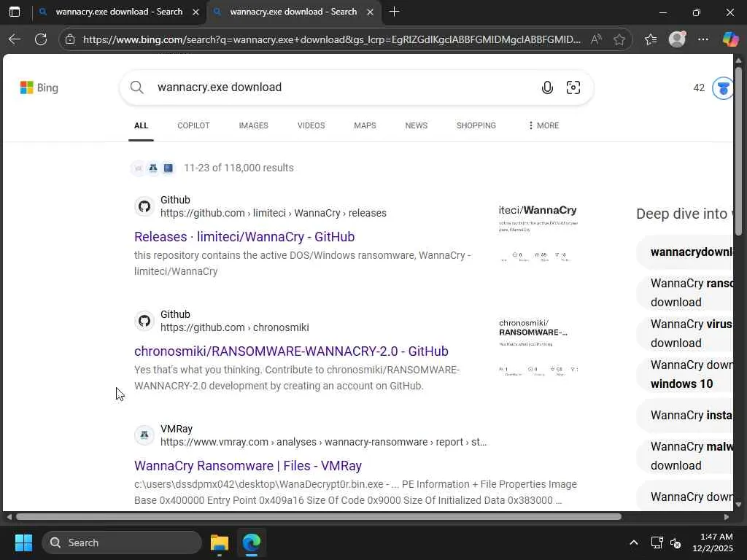Go back with the browser back arrow
The width and height of the screenshot is (747, 560).
[x=15, y=39]
